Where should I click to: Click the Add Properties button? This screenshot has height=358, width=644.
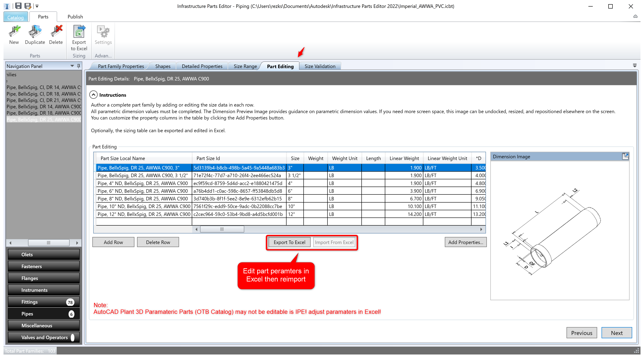(x=465, y=242)
